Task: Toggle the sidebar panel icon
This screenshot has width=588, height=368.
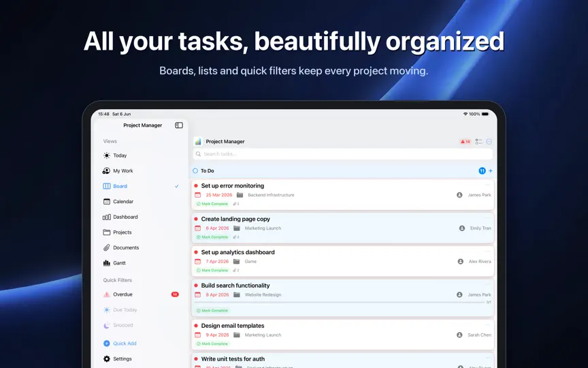Action: point(179,125)
